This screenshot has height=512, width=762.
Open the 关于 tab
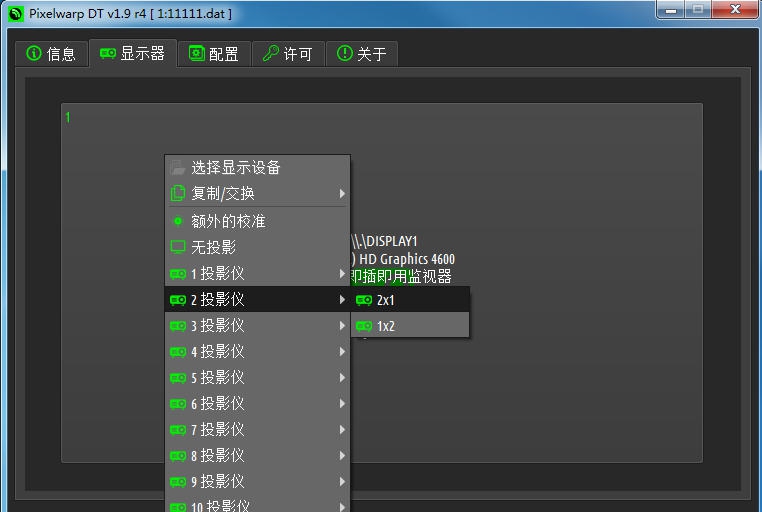tap(361, 54)
